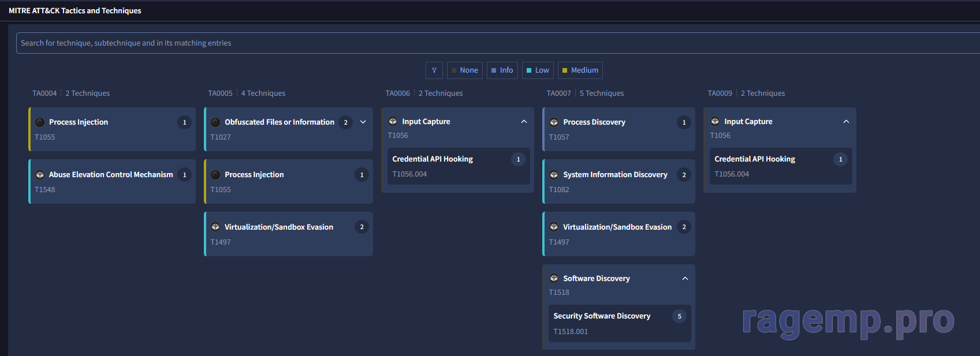Click count badge on Abuse Elevation Control Mechanism
This screenshot has height=356, width=980.
(x=185, y=175)
